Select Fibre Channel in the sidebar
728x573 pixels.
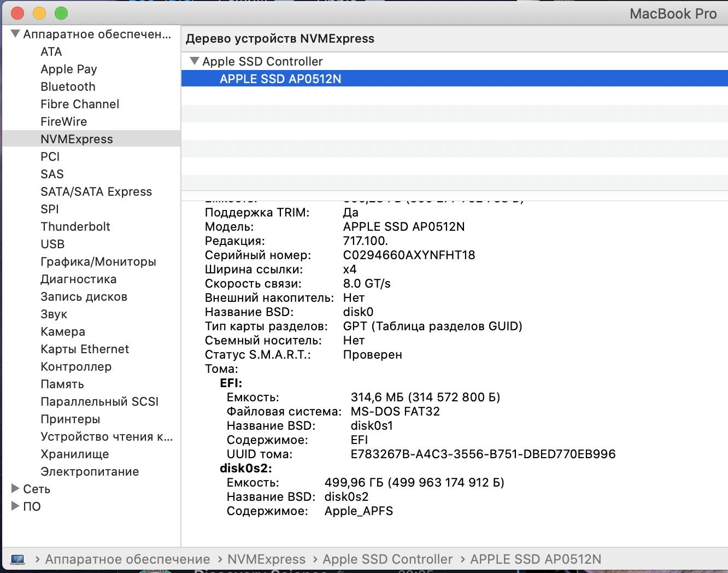[80, 104]
